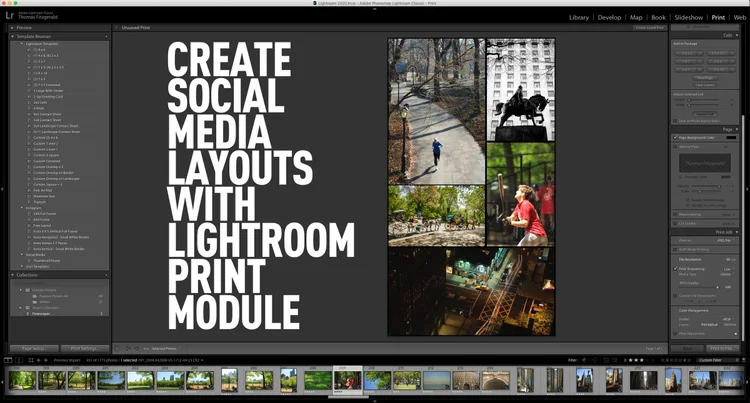Image resolution: width=750 pixels, height=403 pixels.
Task: Open the Map module
Action: pos(636,17)
